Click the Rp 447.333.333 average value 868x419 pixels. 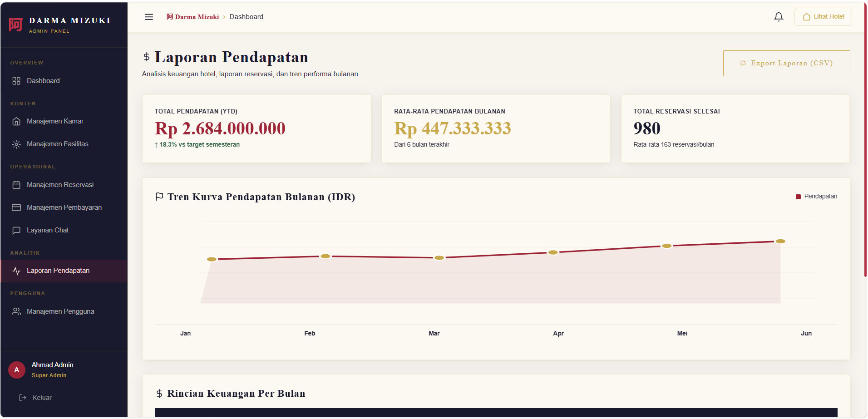(453, 128)
